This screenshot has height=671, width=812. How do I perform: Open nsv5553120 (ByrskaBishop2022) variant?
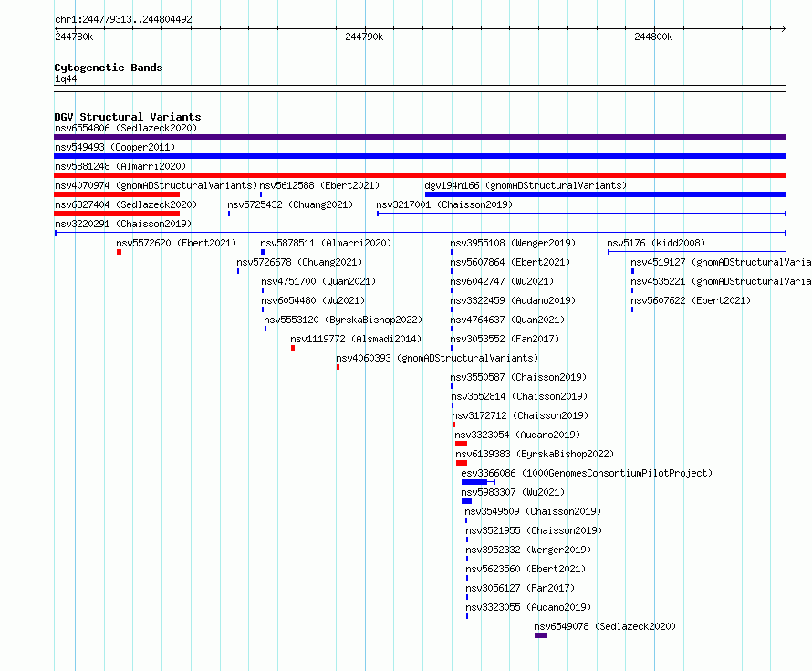pyautogui.click(x=343, y=320)
